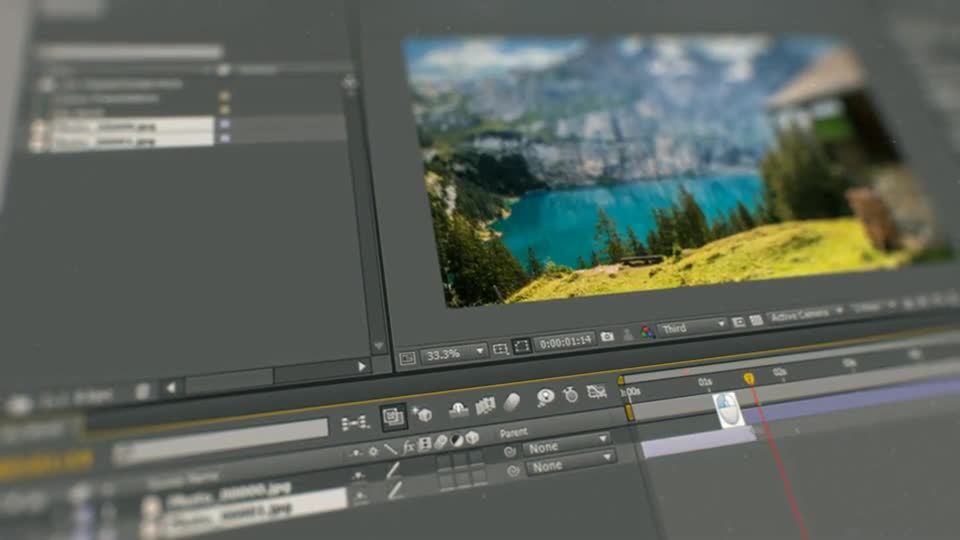The image size is (960, 540).
Task: Toggle the second layer's Shy switch
Action: [x=361, y=495]
